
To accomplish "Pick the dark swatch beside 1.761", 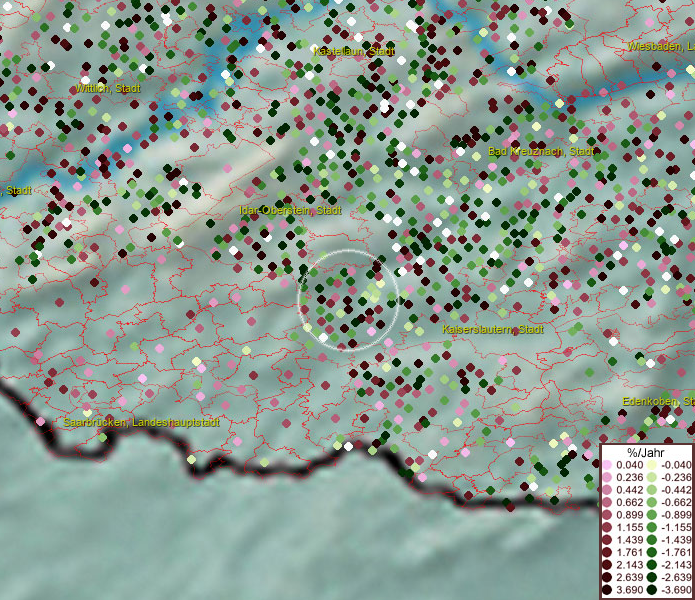I will [607, 553].
